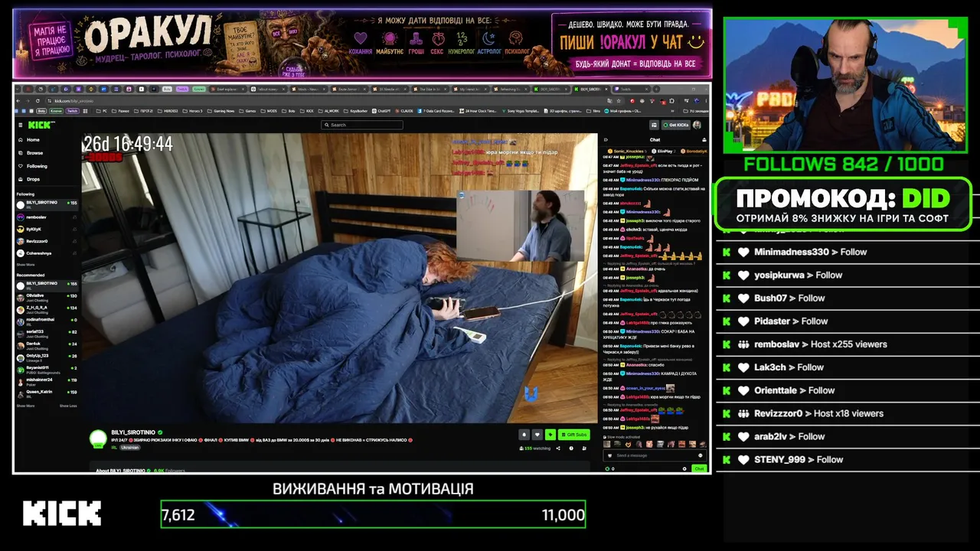Click 'STENY_999 > Follow' overlay row
The height and width of the screenshot is (551, 980).
point(848,460)
